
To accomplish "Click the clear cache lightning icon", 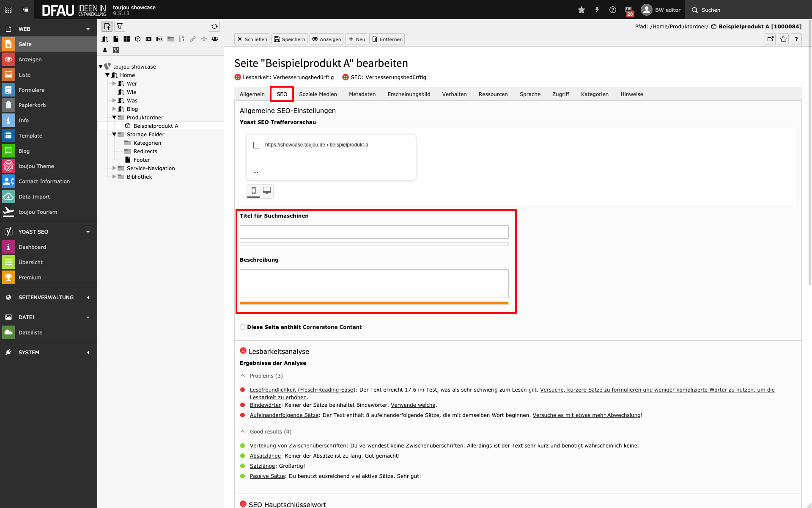I will pos(597,10).
